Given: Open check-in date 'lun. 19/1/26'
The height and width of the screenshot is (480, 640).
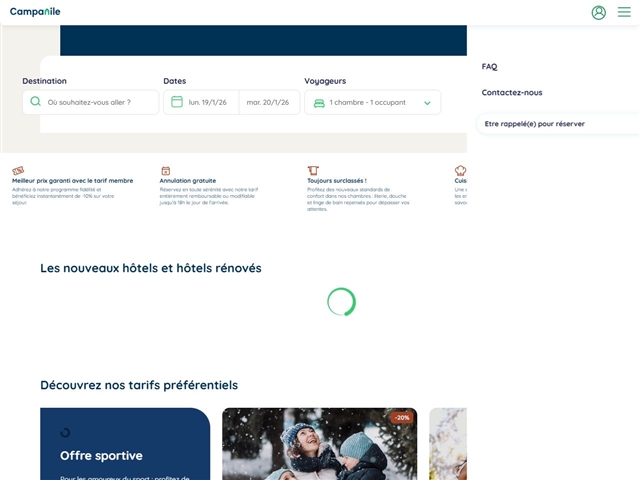Looking at the screenshot, I should (x=208, y=102).
